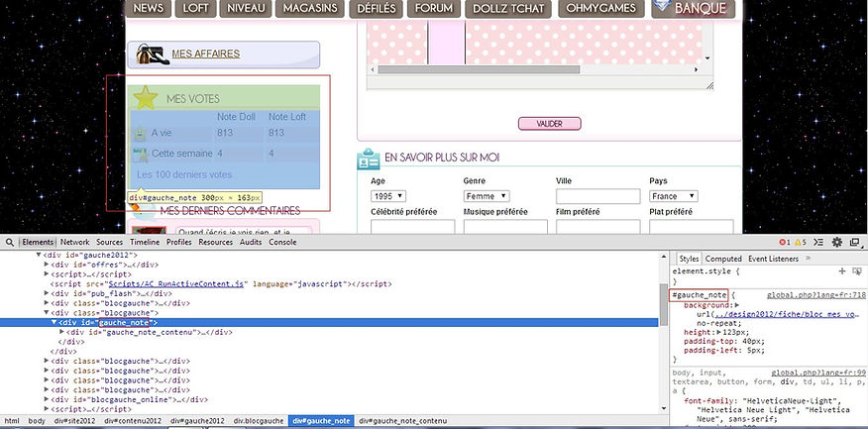Expand the gauche_note_contenu node
The width and height of the screenshot is (868, 429).
[61, 333]
